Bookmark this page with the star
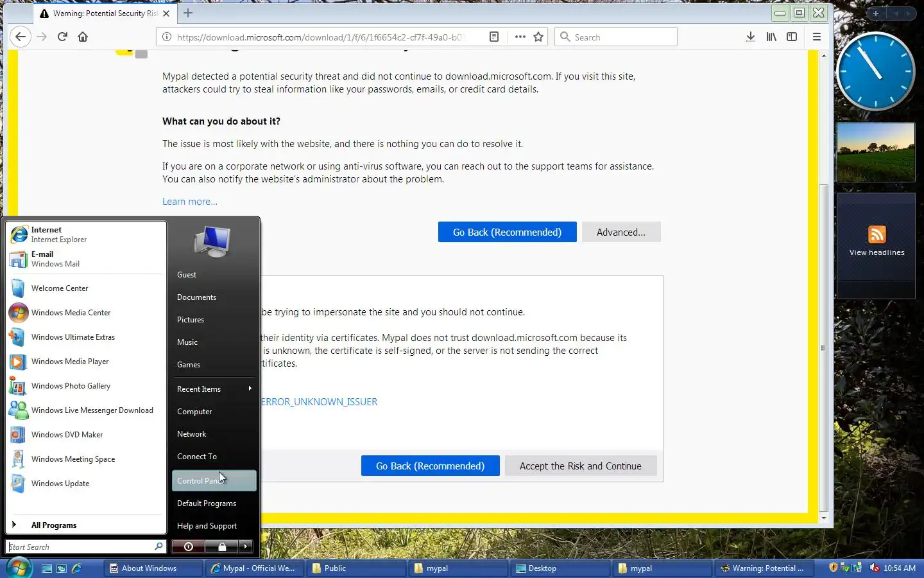The height and width of the screenshot is (578, 924). 538,37
